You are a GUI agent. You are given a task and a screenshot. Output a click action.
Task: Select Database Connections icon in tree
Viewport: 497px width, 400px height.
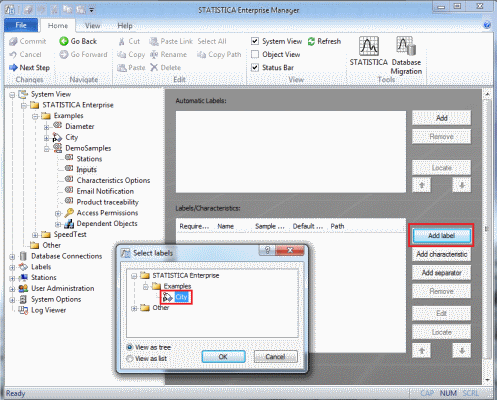[x=23, y=256]
